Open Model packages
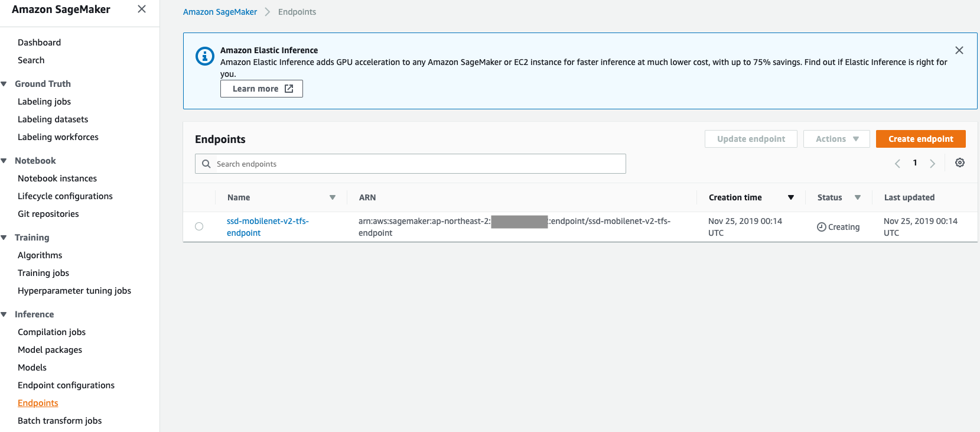980x432 pixels. [x=50, y=350]
